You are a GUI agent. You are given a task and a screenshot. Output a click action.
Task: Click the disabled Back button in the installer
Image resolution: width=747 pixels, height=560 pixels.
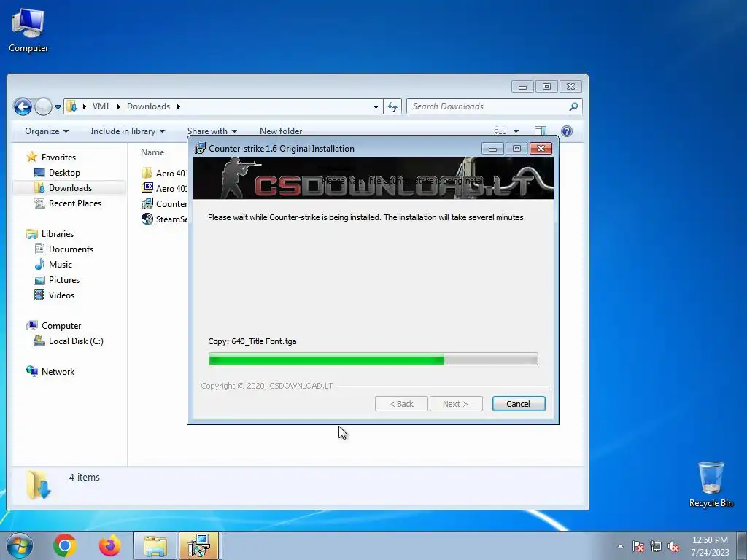[x=401, y=404]
